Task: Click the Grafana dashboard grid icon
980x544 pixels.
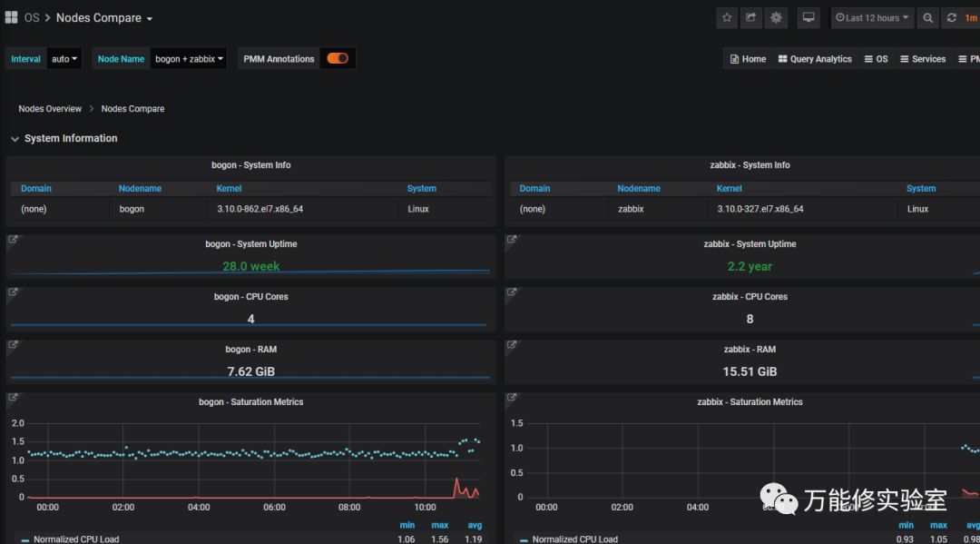Action: tap(11, 17)
